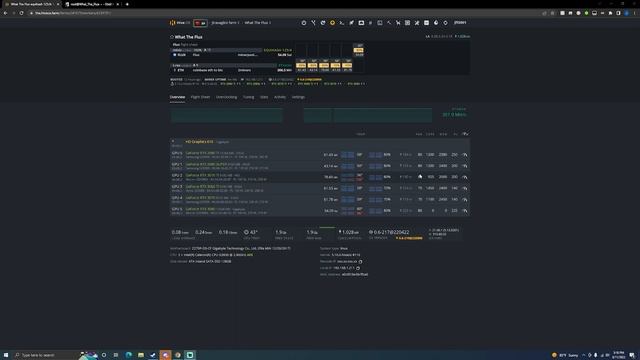This screenshot has height=360, width=640.
Task: Switch to the Tuning tab
Action: coord(249,97)
